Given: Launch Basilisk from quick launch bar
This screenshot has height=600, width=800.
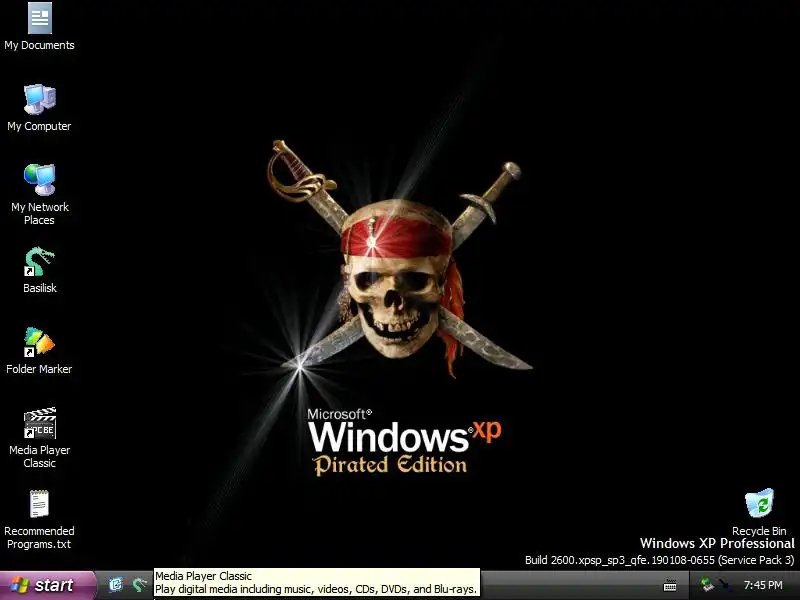Looking at the screenshot, I should coord(139,585).
